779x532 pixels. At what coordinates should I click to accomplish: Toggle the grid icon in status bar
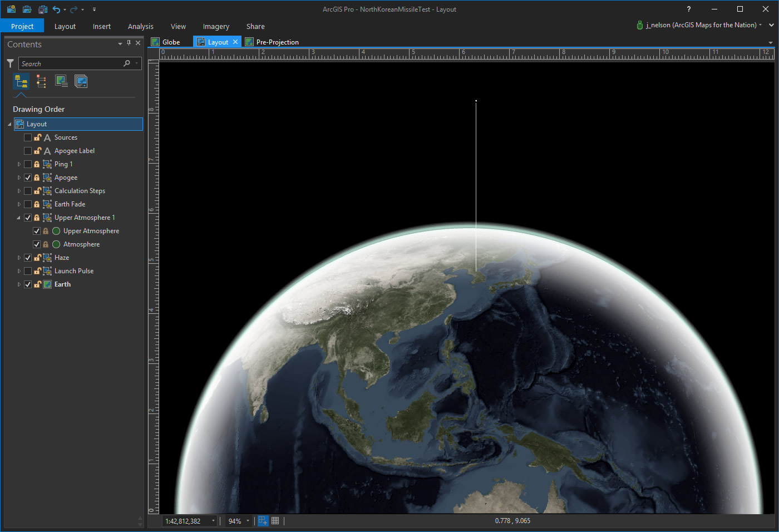275,521
